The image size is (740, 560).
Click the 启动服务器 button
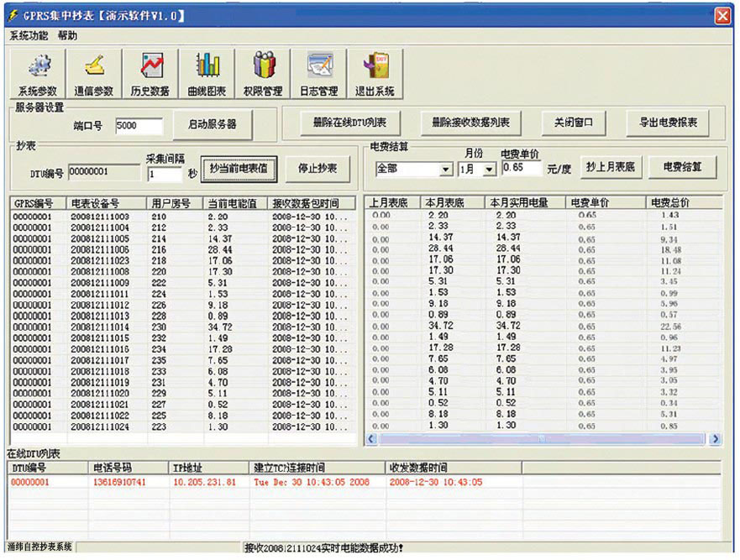click(213, 124)
